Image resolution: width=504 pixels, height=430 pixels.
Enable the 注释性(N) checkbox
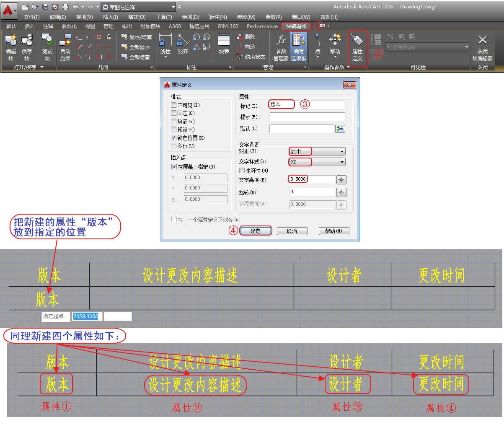[242, 171]
